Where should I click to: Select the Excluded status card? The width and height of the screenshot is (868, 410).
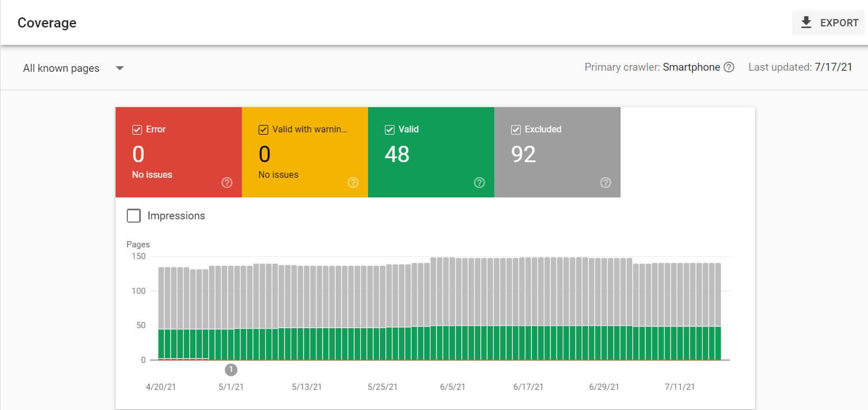557,152
